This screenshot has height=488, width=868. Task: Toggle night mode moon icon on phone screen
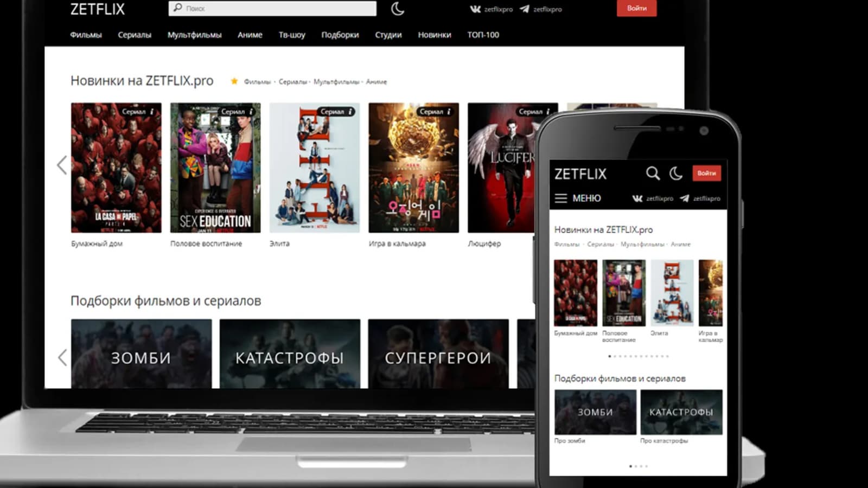675,174
